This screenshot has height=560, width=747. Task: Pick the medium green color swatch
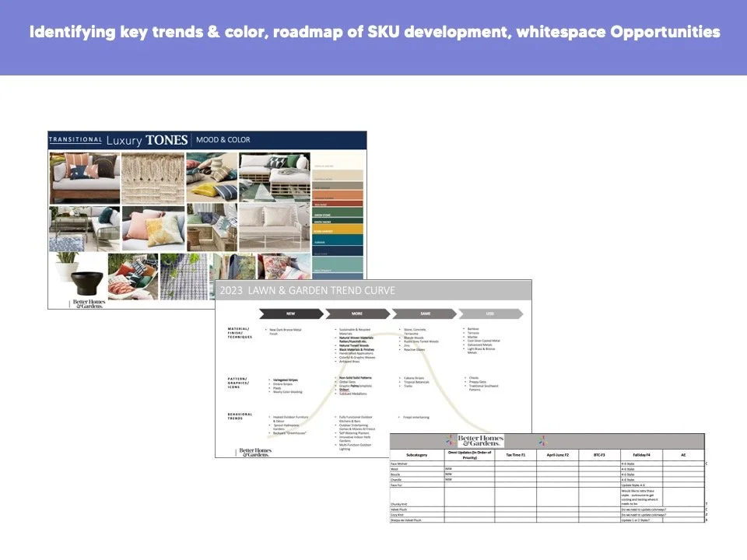tap(338, 212)
